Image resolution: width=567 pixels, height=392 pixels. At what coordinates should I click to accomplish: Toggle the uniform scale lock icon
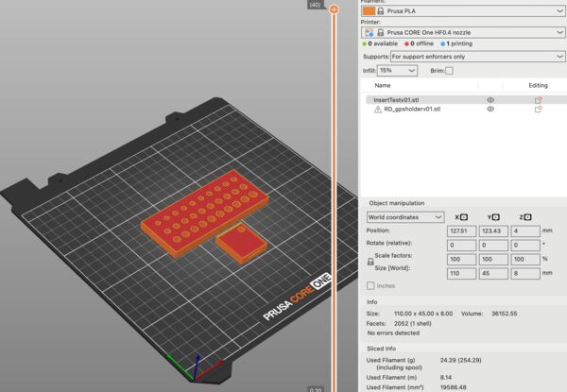370,262
